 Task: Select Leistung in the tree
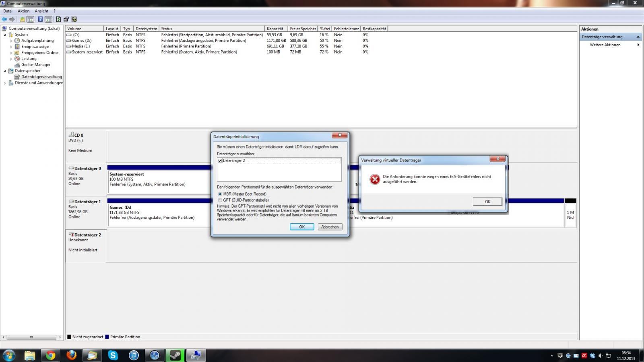click(x=29, y=59)
